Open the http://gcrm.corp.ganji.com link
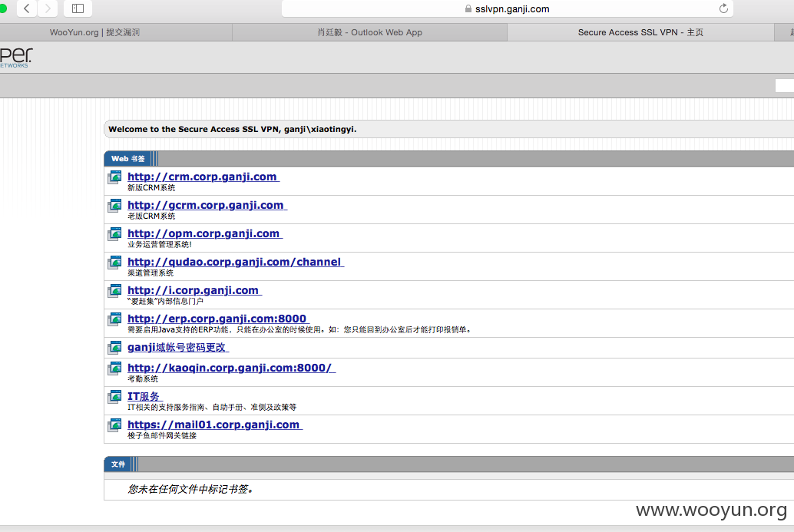The width and height of the screenshot is (794, 532). tap(207, 205)
